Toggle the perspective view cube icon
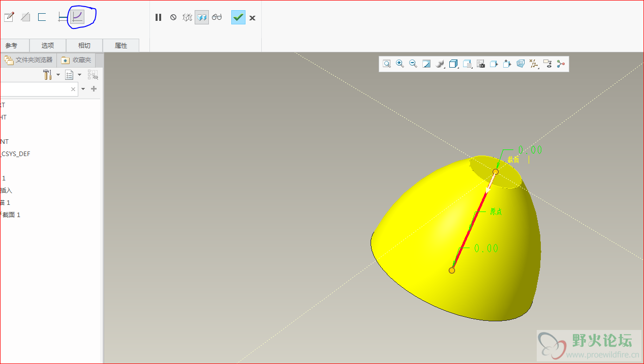 520,64
